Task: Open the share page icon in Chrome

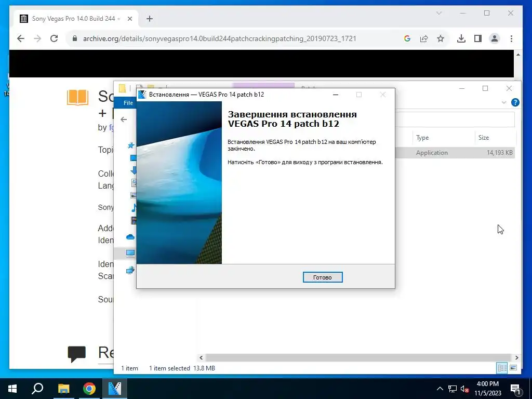Action: 424,38
